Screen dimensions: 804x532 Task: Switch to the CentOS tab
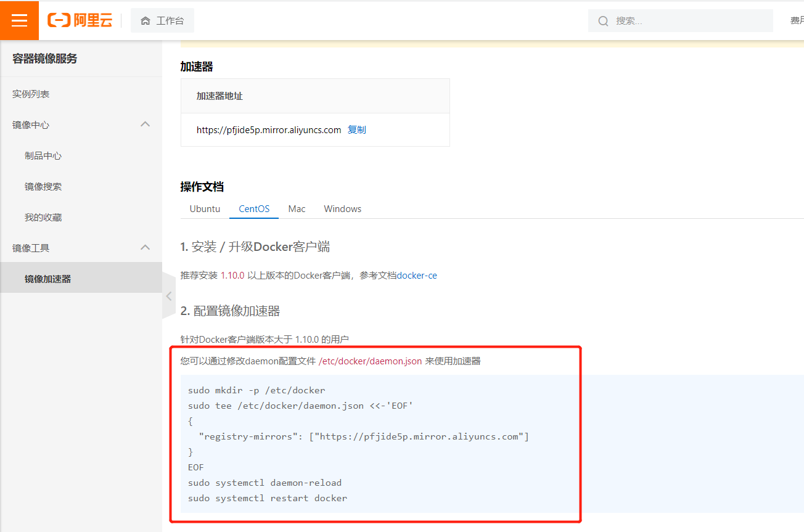254,209
